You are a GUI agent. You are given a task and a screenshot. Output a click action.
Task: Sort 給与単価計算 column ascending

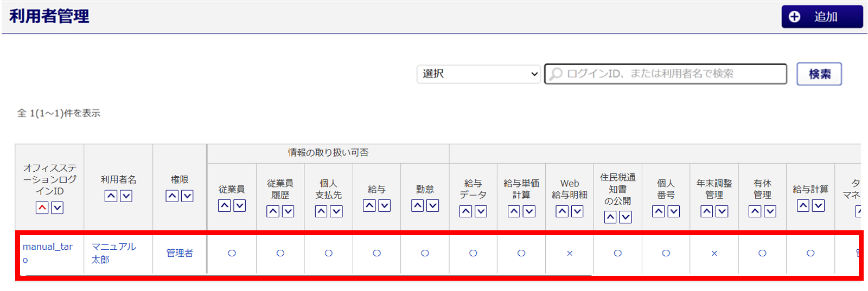[x=514, y=211]
